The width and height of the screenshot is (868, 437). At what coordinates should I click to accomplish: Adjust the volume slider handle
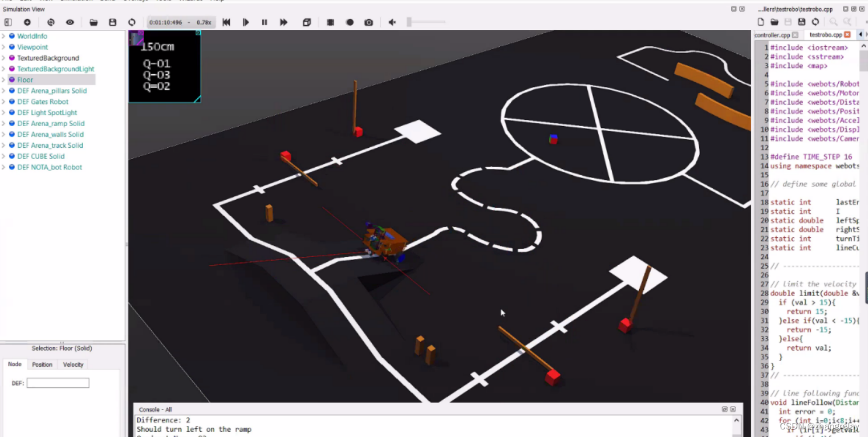[x=409, y=22]
